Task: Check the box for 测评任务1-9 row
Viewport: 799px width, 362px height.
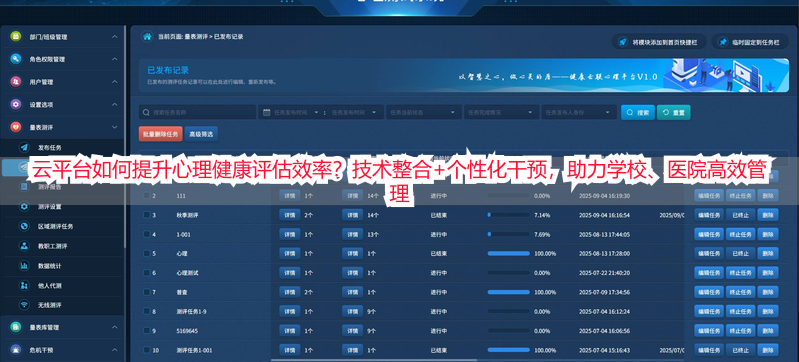Action: pos(147,311)
